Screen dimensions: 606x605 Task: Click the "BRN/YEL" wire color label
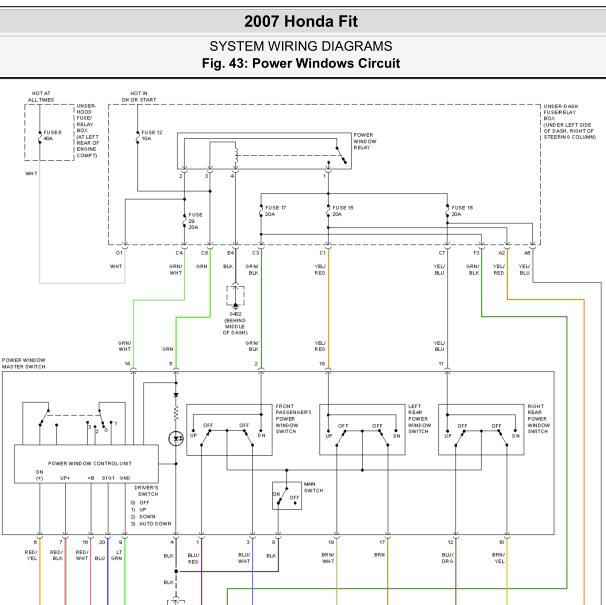[x=498, y=558]
